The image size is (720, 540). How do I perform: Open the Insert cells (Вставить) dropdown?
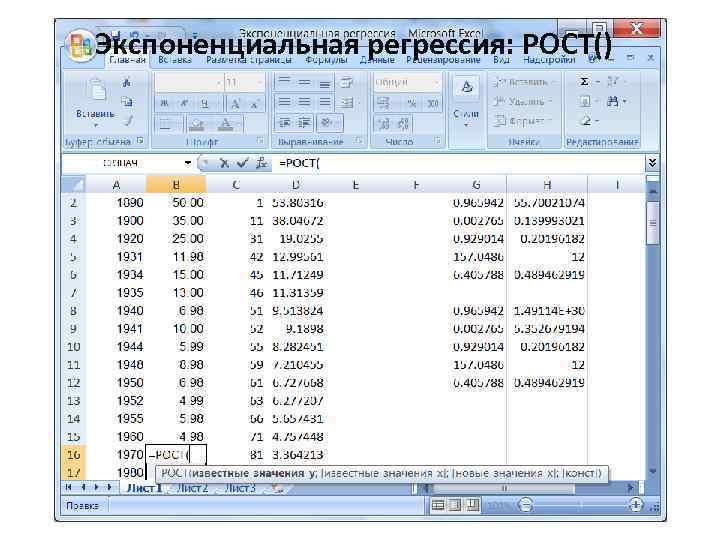(525, 82)
